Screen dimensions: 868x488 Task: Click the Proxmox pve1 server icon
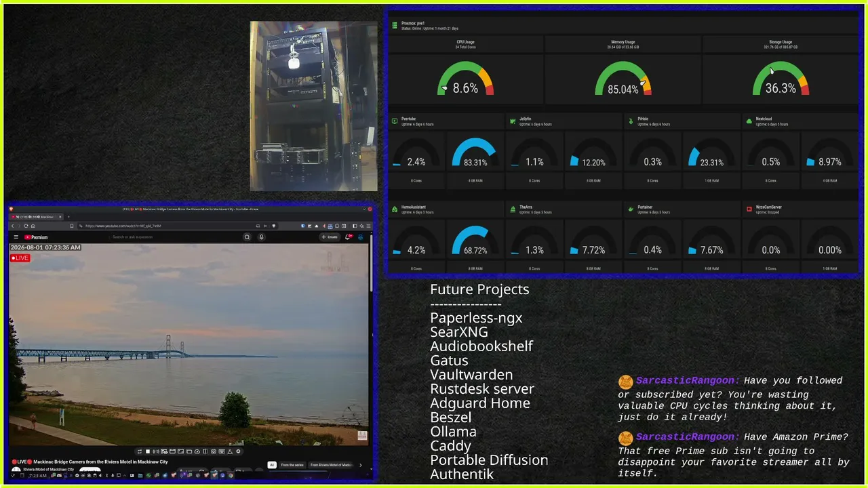393,25
